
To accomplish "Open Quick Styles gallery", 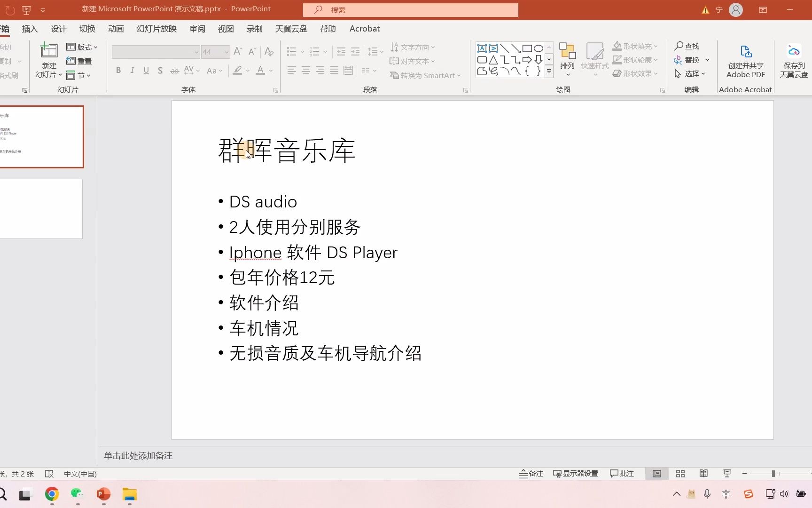I will point(594,60).
